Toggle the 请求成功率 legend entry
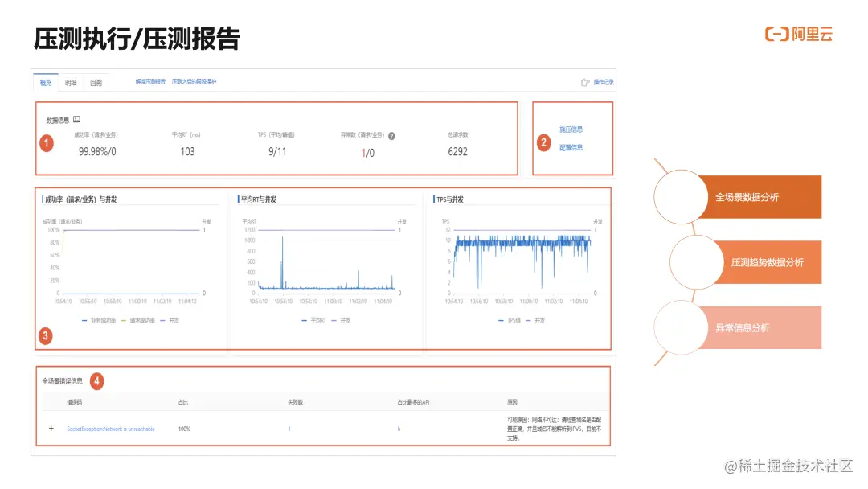Image resolution: width=868 pixels, height=489 pixels. (138, 321)
